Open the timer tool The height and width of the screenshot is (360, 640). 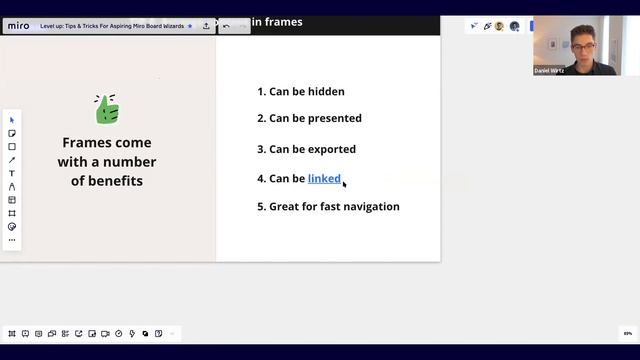click(118, 333)
